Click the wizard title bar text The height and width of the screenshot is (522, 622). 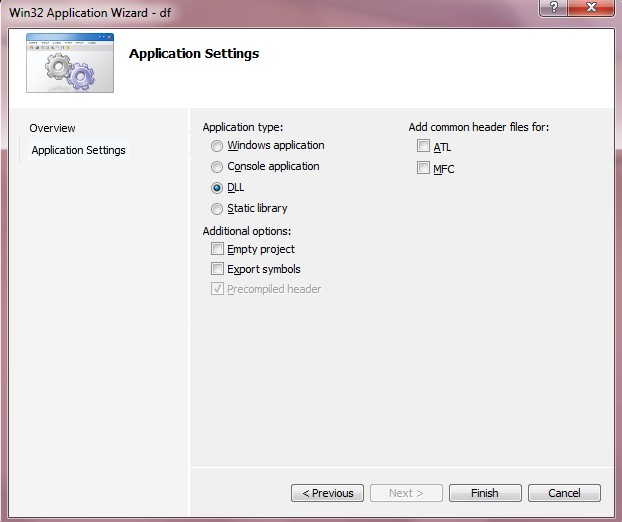tap(90, 13)
